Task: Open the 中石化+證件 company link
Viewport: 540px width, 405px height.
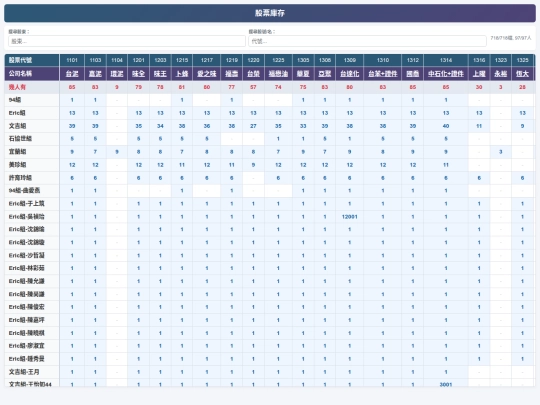Action: pos(446,74)
